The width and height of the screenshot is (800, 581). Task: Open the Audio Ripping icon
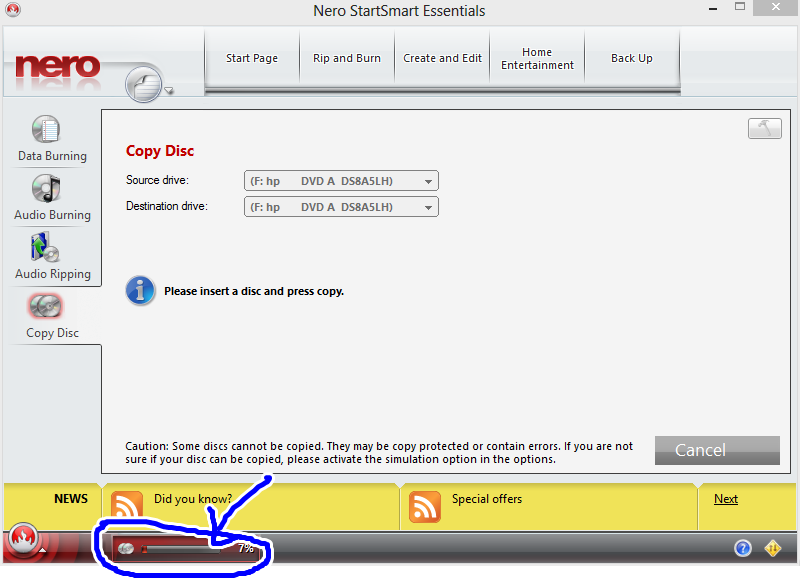[45, 247]
